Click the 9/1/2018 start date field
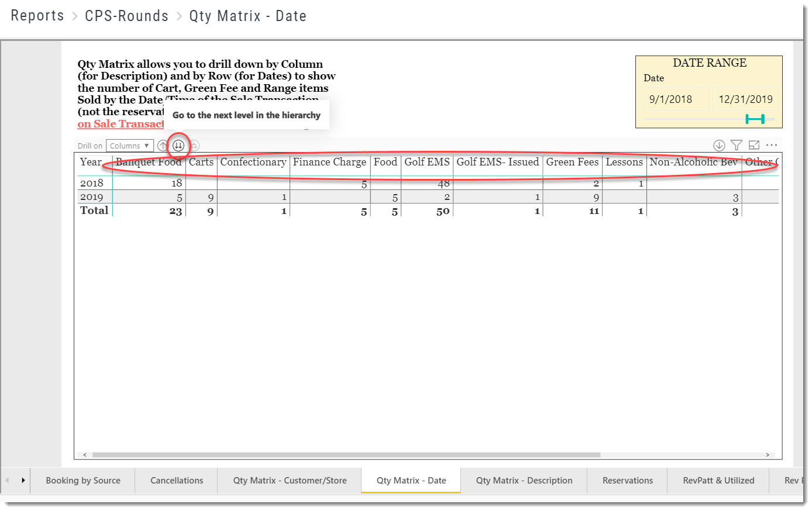This screenshot has height=511, width=812. click(x=676, y=99)
